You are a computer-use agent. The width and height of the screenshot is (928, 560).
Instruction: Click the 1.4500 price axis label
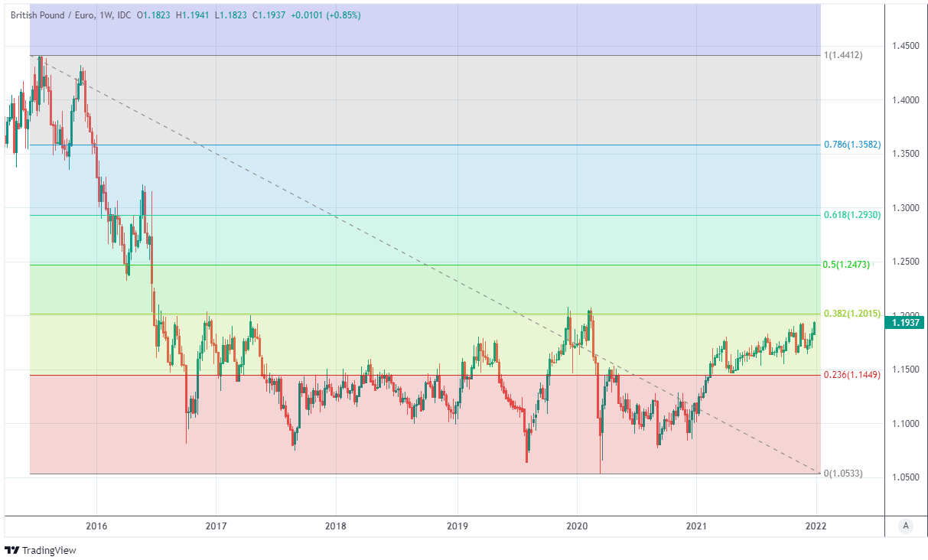click(x=906, y=47)
